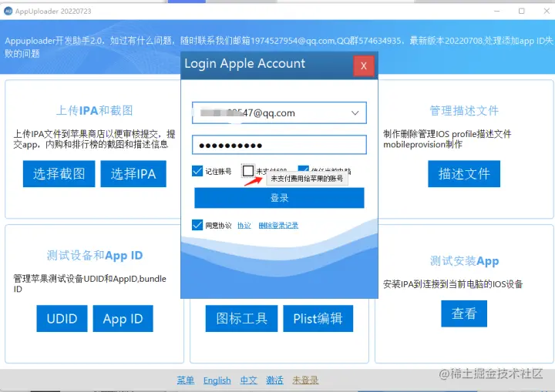Click the 上传IPA和截图 heading
Screen dimensions: 555x392
click(x=95, y=110)
